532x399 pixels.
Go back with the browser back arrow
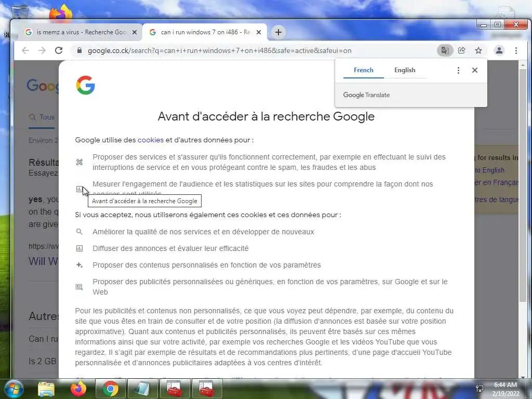coord(25,50)
